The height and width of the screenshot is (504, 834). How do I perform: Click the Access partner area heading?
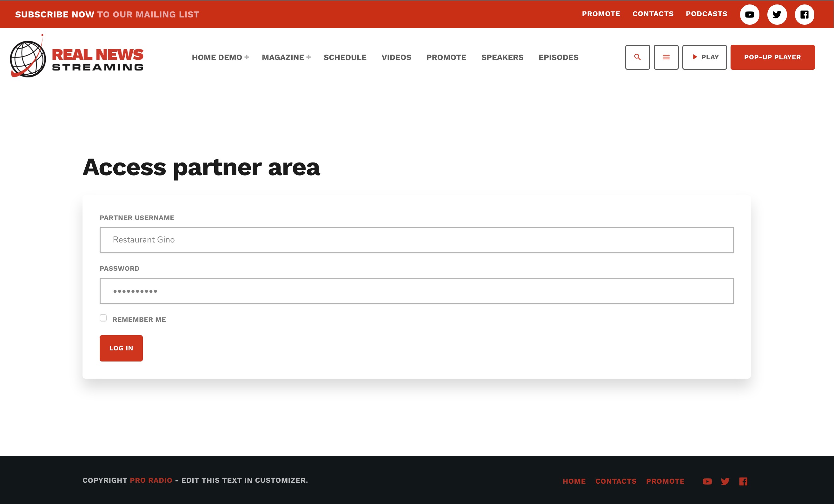[x=201, y=168]
